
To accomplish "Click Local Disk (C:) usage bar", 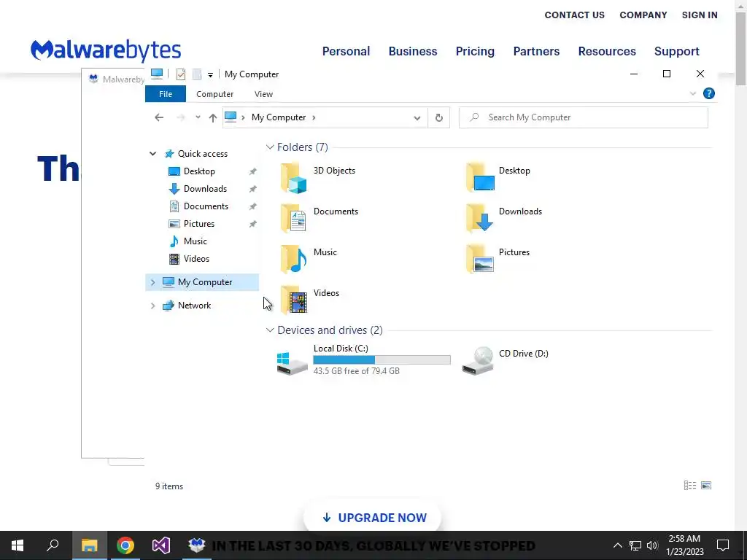I will [x=382, y=360].
